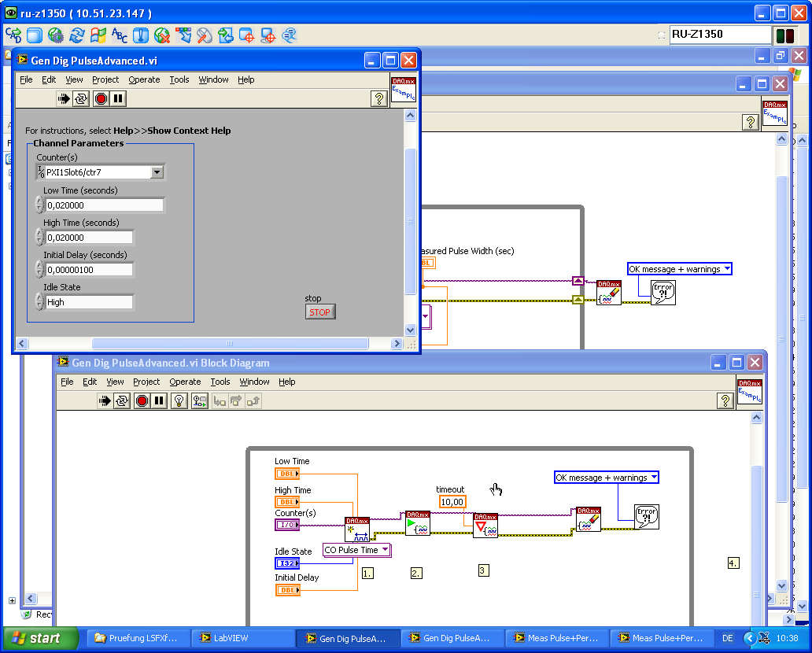Click Run Continuously in front panel toolbar
This screenshot has height=653, width=812.
click(81, 98)
